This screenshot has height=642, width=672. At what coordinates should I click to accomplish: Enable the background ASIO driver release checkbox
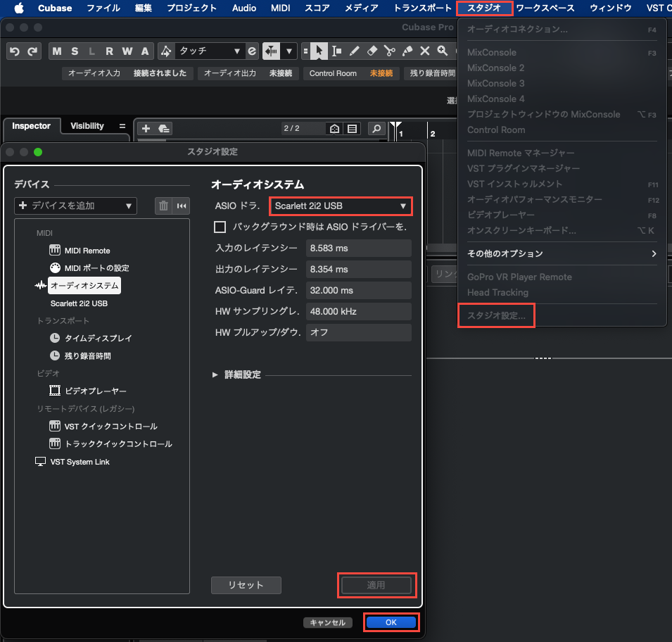click(220, 227)
